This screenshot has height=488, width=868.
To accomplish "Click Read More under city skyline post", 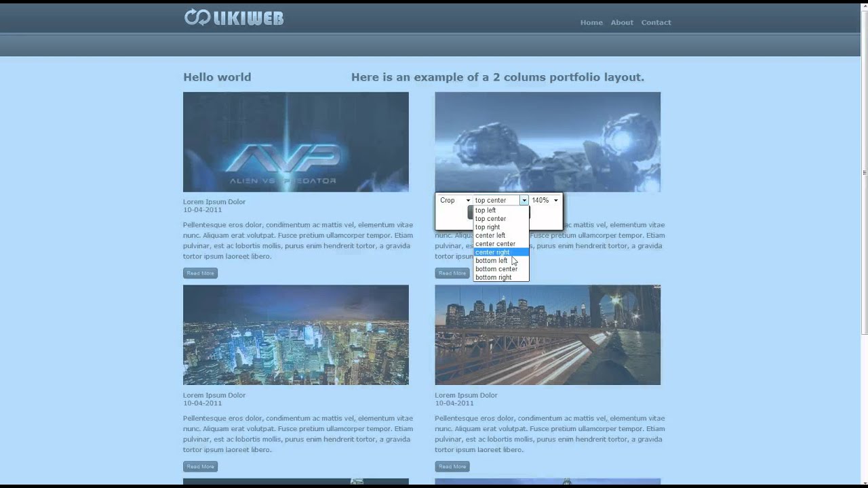I will 200,466.
